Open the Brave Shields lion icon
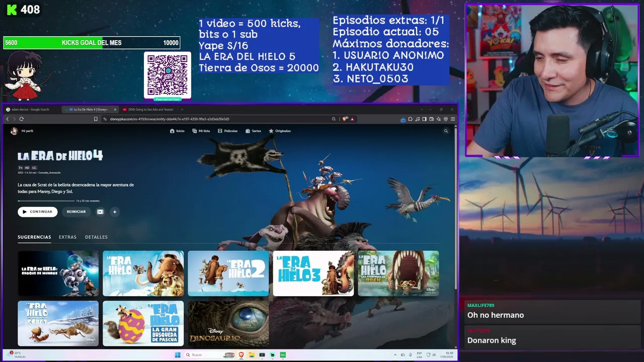Image resolution: width=644 pixels, height=362 pixels. click(x=345, y=119)
